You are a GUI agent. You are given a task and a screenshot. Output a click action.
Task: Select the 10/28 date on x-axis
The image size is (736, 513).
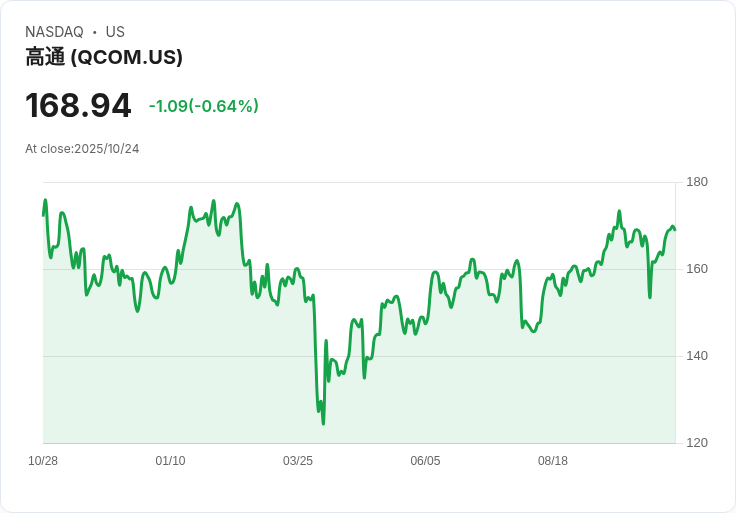pos(43,461)
